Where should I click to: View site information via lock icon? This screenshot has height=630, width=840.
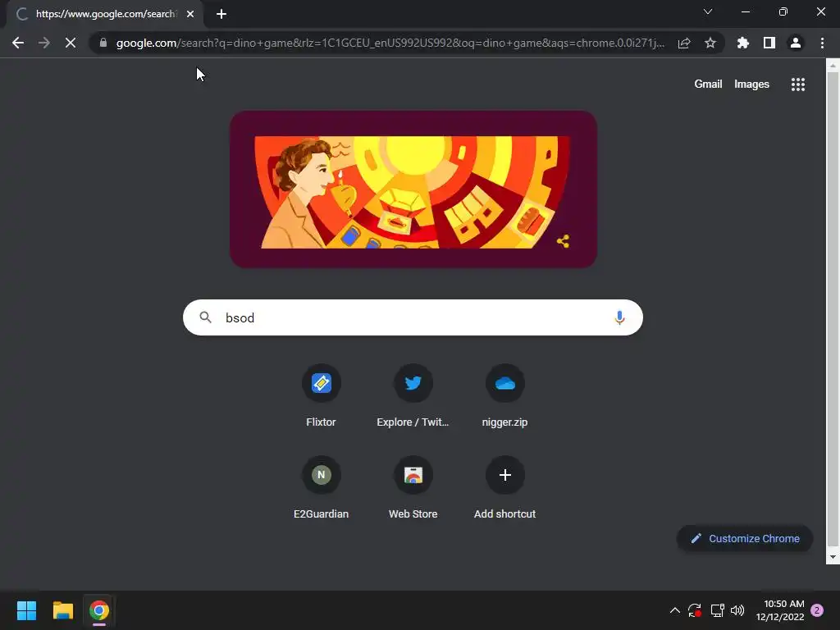[103, 43]
